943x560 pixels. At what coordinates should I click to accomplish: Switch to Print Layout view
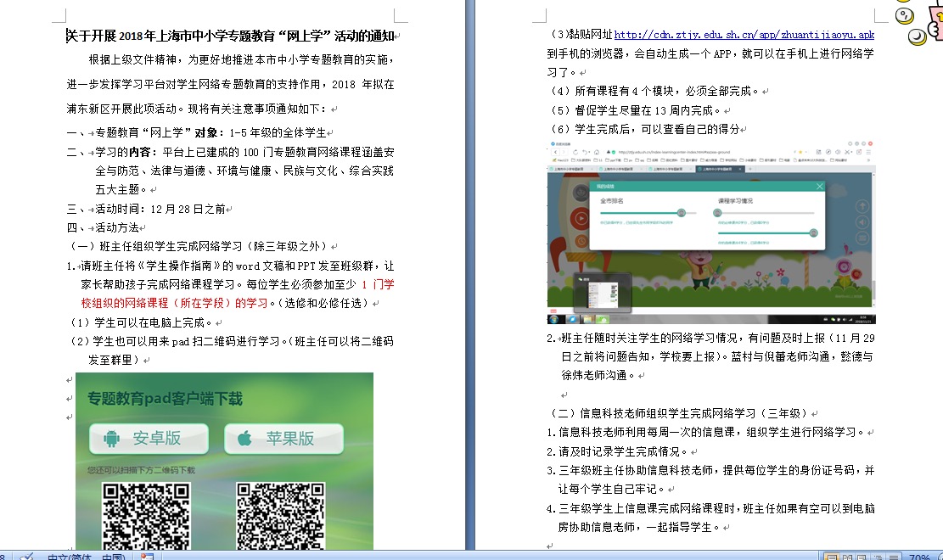coord(833,557)
